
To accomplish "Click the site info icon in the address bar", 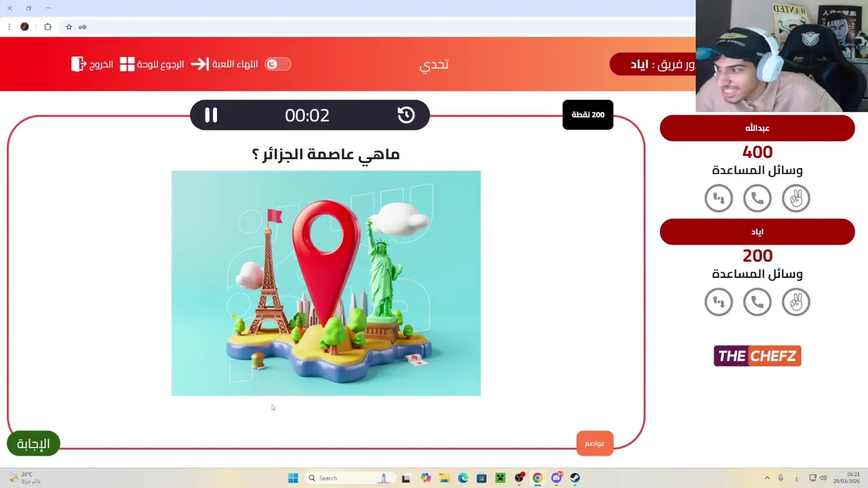I will point(82,27).
